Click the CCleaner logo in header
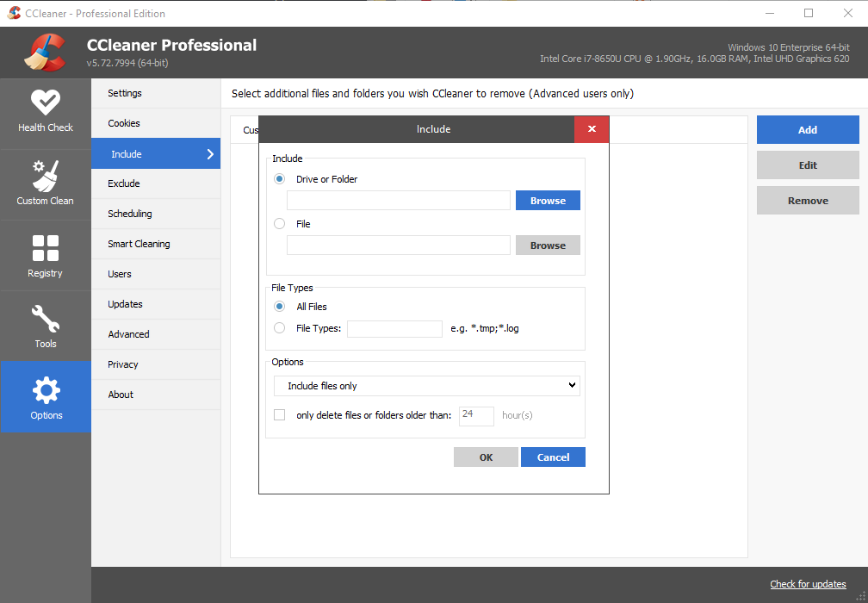The width and height of the screenshot is (868, 603). tap(44, 53)
